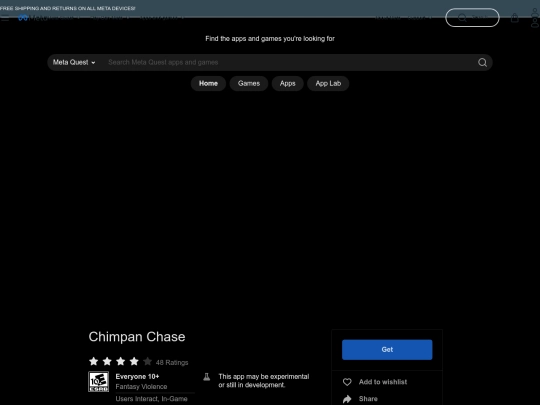Select the Home tab

[208, 83]
